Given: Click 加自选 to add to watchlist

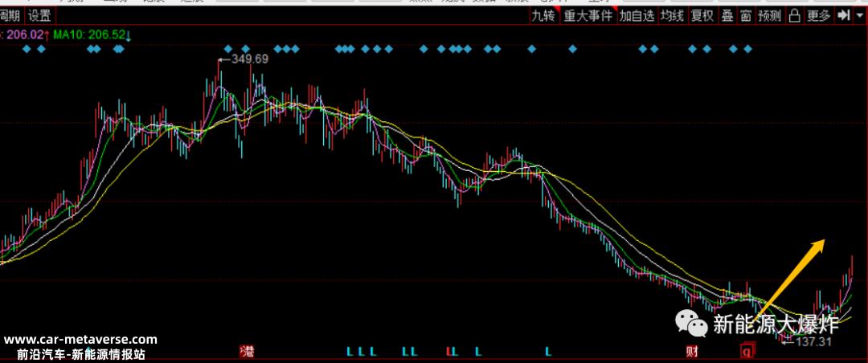Looking at the screenshot, I should coord(637,16).
